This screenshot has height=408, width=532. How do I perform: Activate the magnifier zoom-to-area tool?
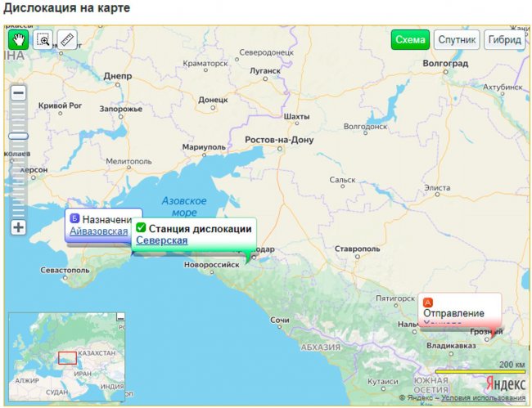[43, 39]
